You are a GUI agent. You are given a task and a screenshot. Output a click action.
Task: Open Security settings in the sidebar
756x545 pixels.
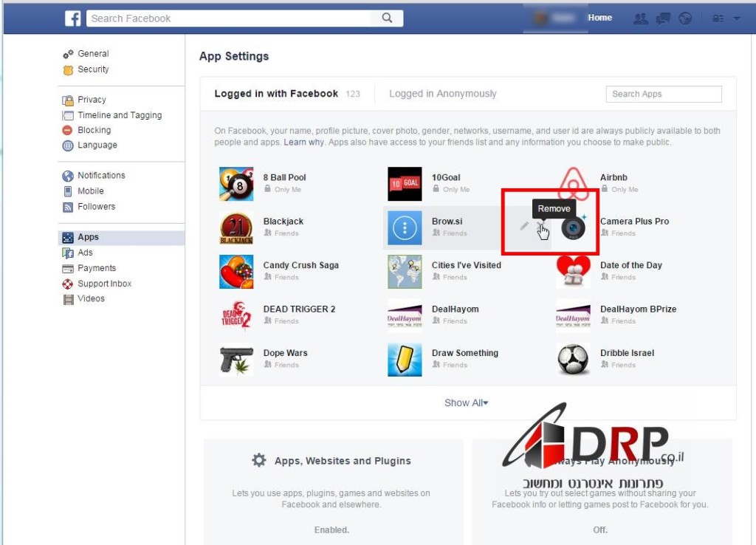click(93, 69)
